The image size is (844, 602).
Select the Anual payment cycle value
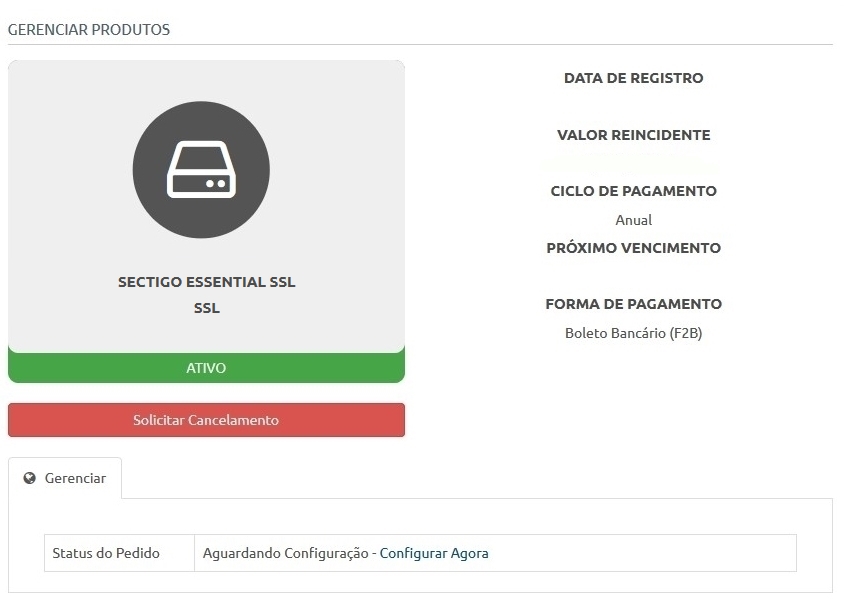point(634,220)
